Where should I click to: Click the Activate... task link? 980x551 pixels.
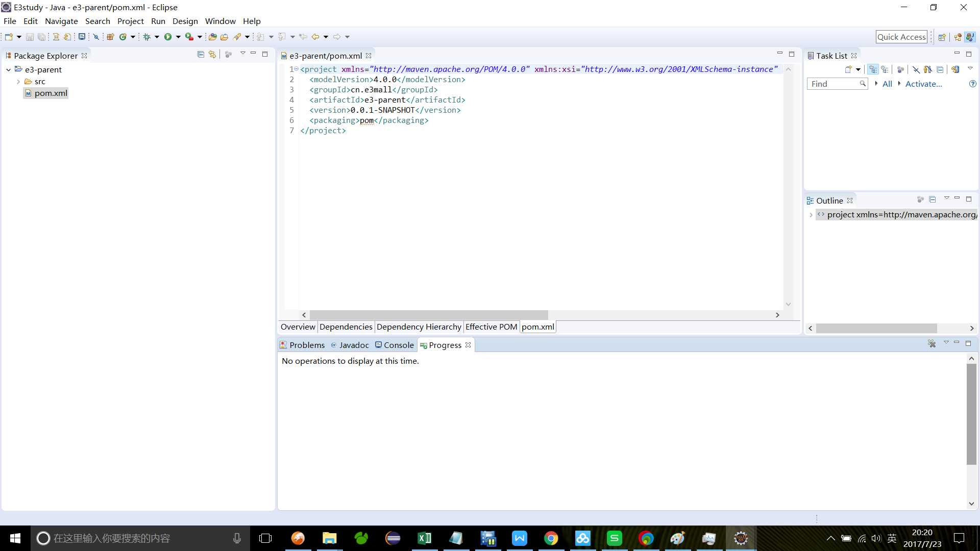click(923, 84)
